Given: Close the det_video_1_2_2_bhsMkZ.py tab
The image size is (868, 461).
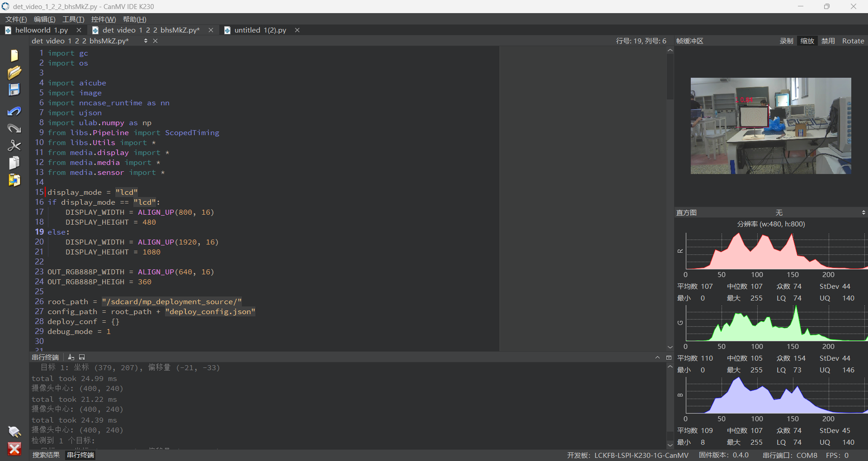Looking at the screenshot, I should [x=211, y=30].
